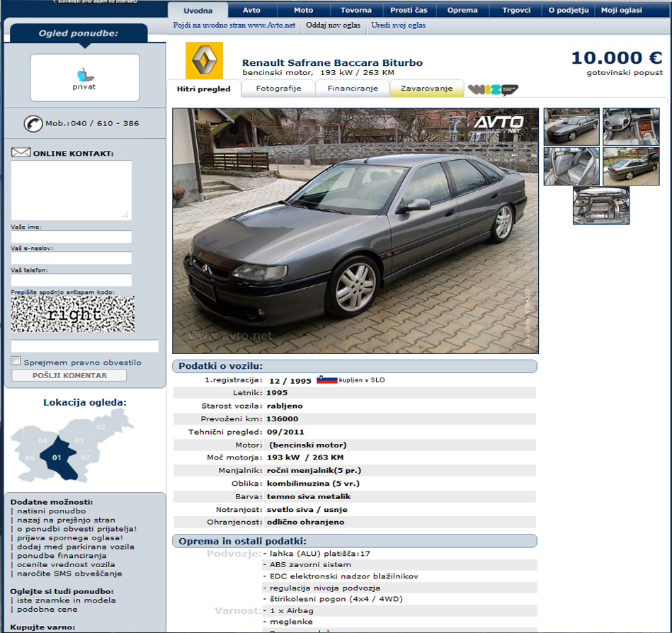Click ocenite vrednost vozila link
Screen dimensions: 672x633
66,565
